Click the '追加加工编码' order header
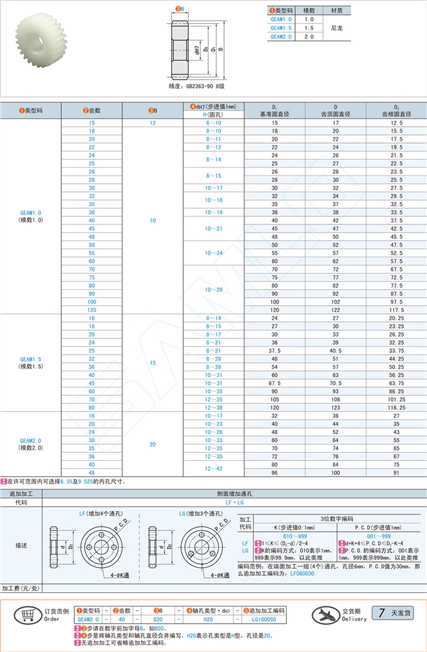 (x=264, y=611)
